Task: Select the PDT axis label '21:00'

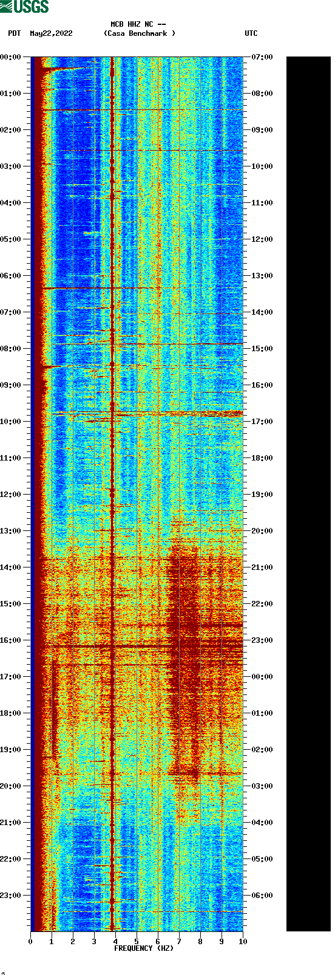Action: (11, 823)
